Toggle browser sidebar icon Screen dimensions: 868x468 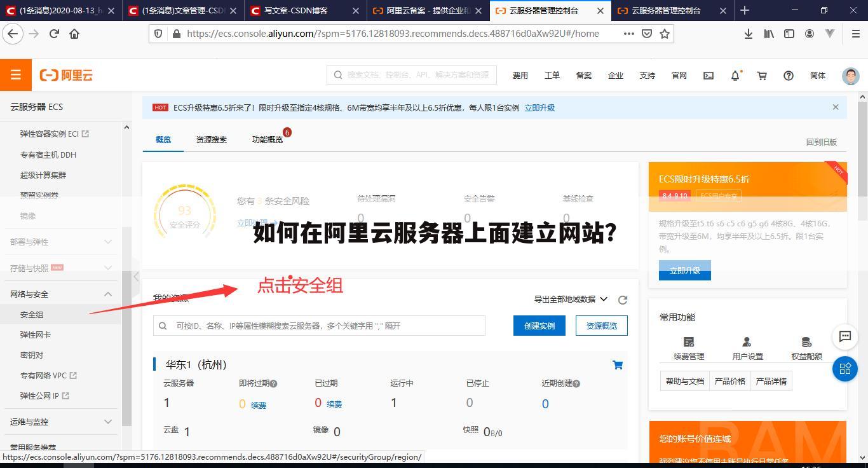point(789,34)
